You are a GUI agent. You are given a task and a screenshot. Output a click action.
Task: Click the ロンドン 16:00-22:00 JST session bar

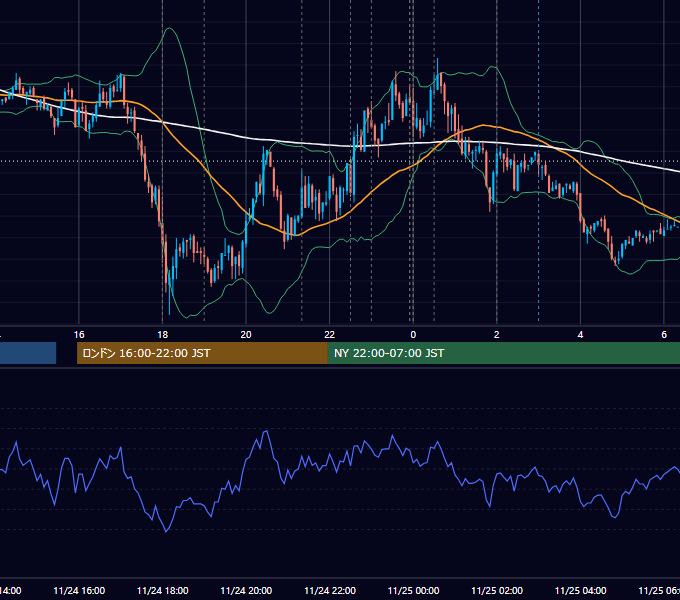click(x=202, y=353)
